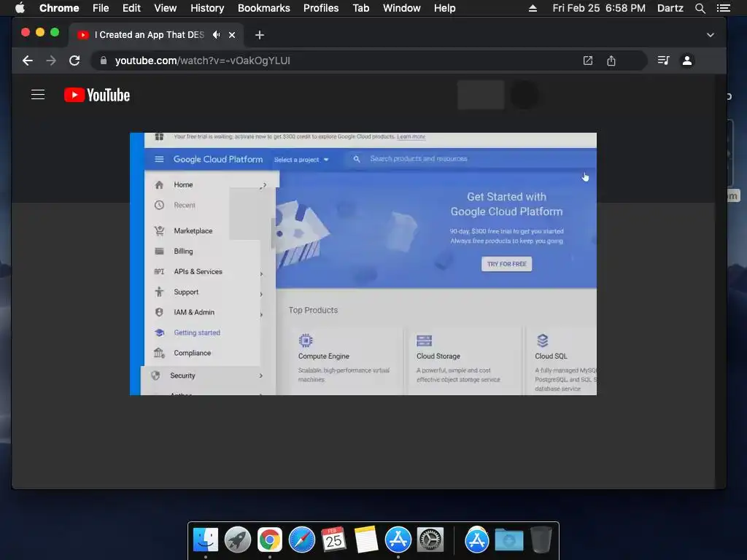Open IAM & Admin in the sidebar

pyautogui.click(x=194, y=312)
